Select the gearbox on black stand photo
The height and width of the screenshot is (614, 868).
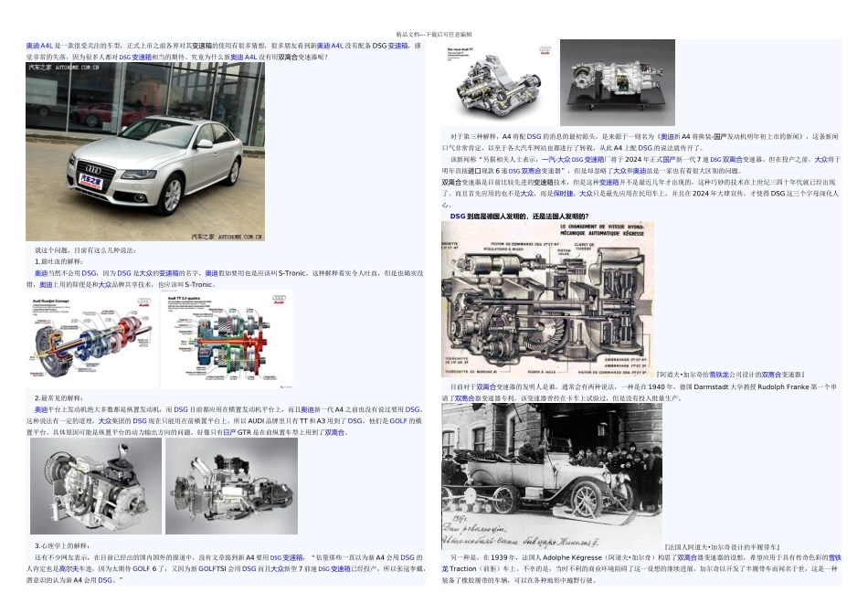click(618, 82)
